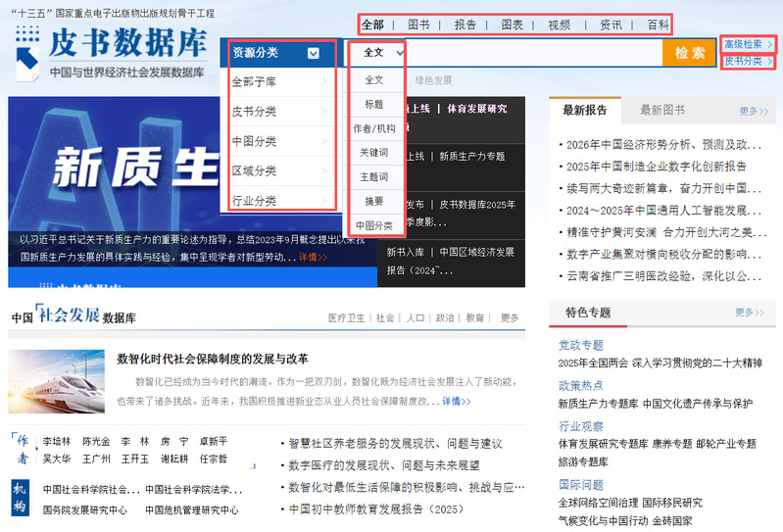Image resolution: width=783 pixels, height=532 pixels.
Task: Collapse the 资源分类 dropdown arrow icon
Action: click(312, 53)
